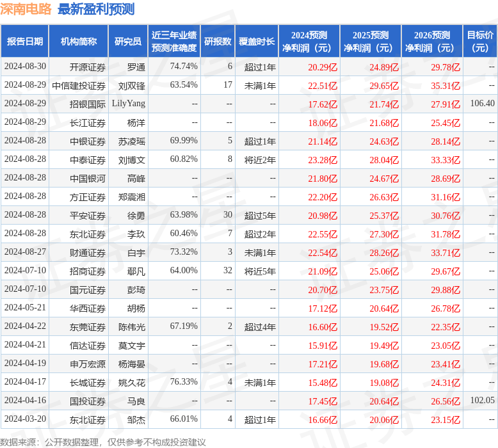Click the 最新盈利预测 heading
This screenshot has height=448, width=498.
(x=96, y=9)
